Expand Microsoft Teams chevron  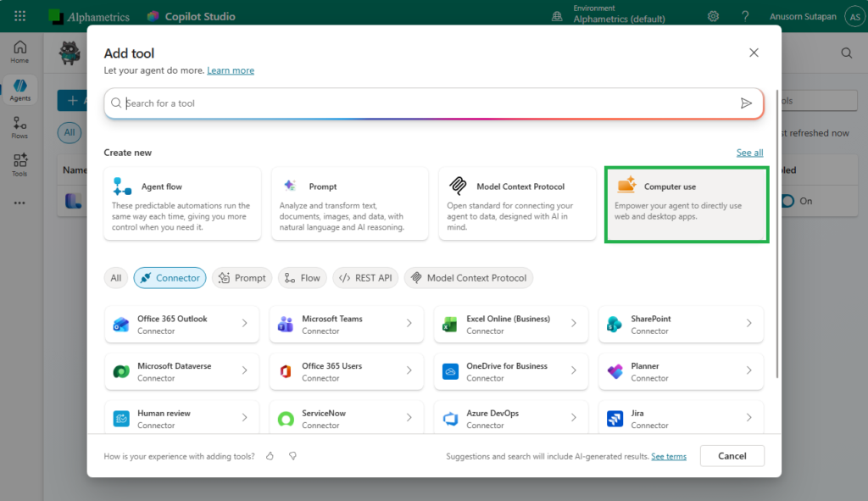click(409, 323)
